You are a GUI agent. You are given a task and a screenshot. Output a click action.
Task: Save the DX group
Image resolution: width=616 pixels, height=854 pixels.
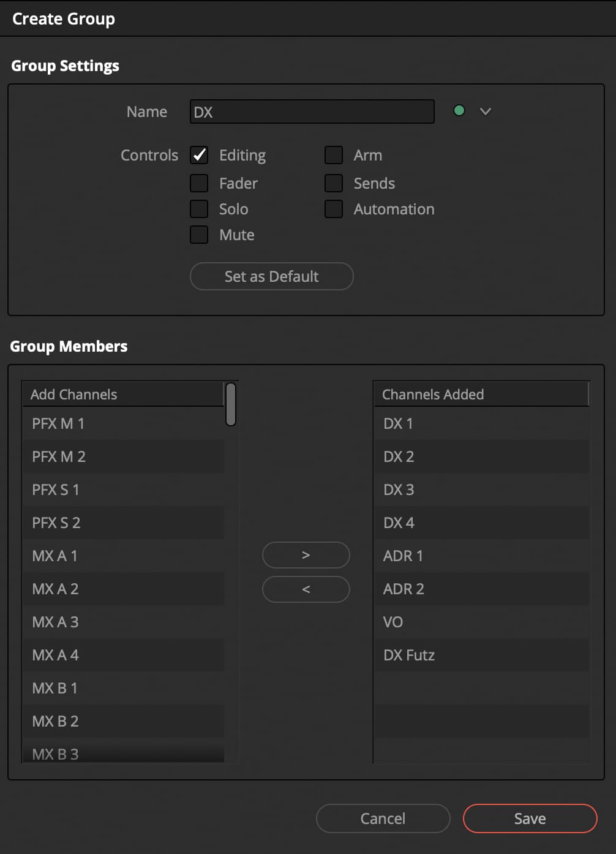(x=530, y=818)
